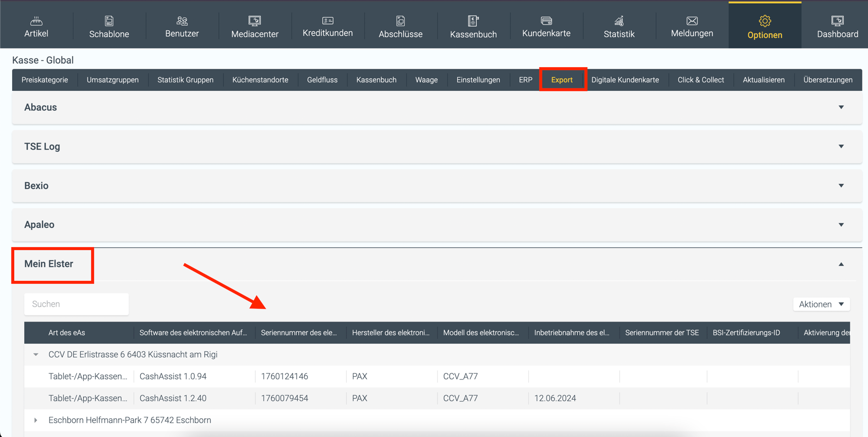Click the Suchen search field
Screen dimensions: 868x437
coord(77,304)
